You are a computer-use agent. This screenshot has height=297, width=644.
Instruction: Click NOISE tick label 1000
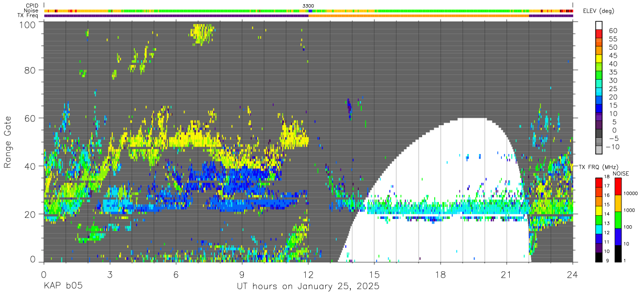coord(629,211)
